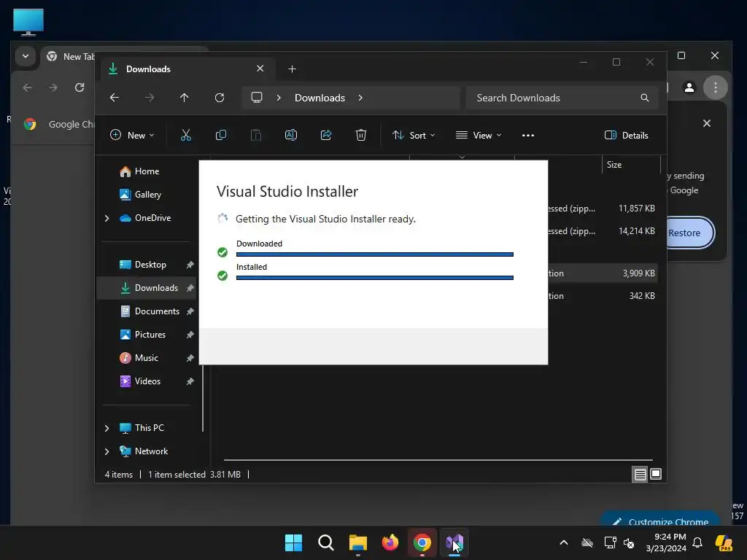Open the Windows Start menu
747x560 pixels.
pyautogui.click(x=293, y=542)
